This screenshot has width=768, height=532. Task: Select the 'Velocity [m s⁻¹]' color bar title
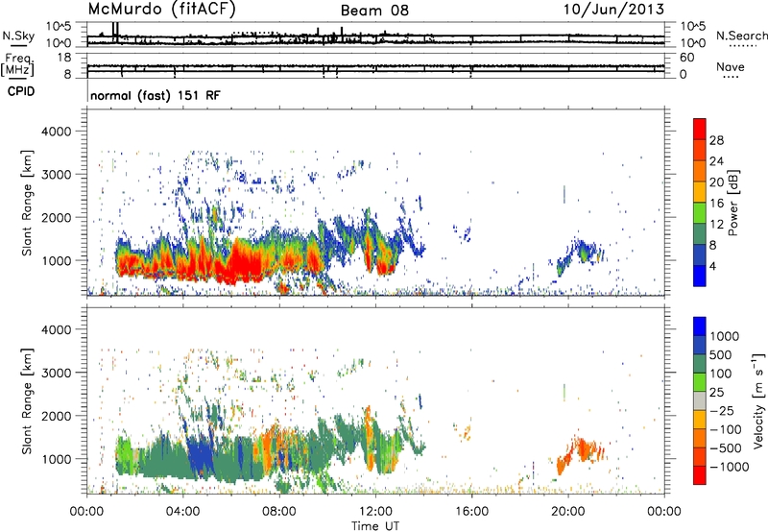click(758, 400)
